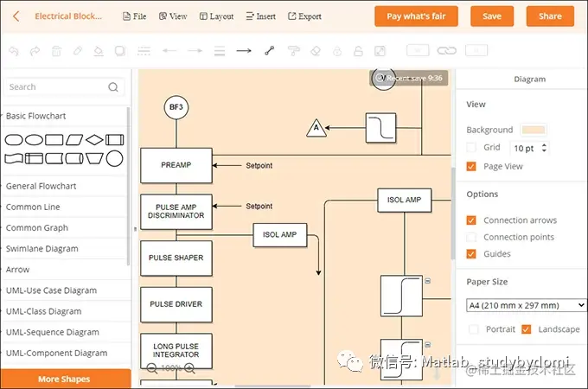
Task: Open the Background color swatch
Action: [534, 130]
